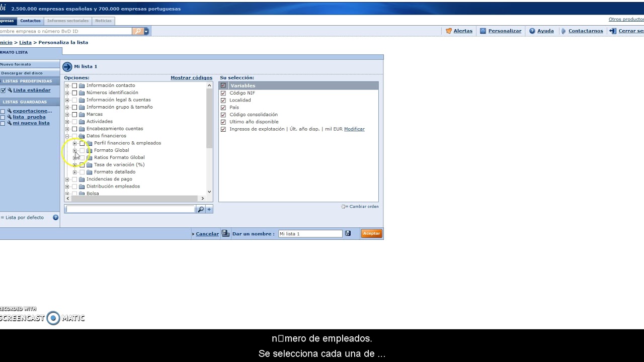Tick the Información contacto checkbox
The width and height of the screenshot is (644, 362).
pyautogui.click(x=74, y=85)
